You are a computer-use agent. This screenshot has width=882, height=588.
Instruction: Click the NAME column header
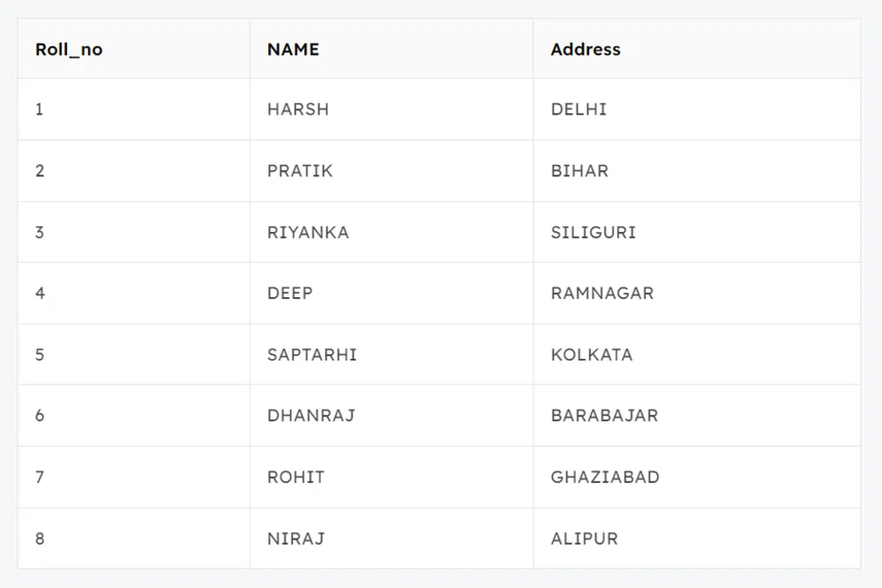tap(293, 49)
